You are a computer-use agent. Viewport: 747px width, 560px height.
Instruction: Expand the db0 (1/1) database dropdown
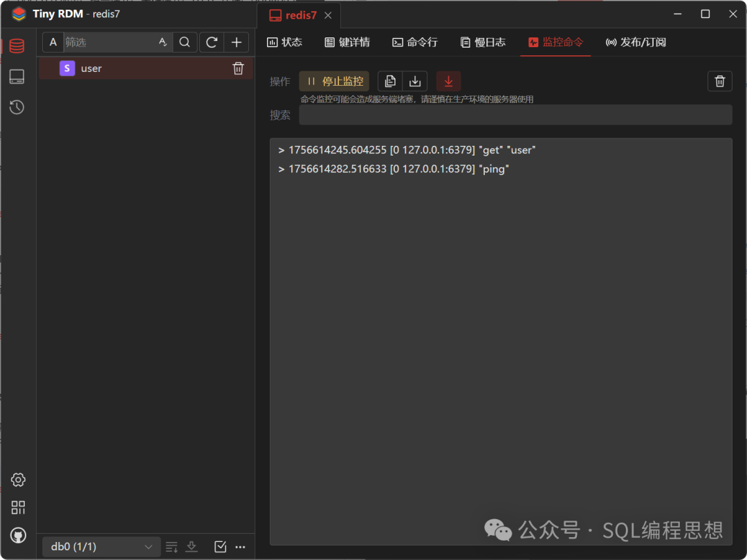pyautogui.click(x=101, y=547)
